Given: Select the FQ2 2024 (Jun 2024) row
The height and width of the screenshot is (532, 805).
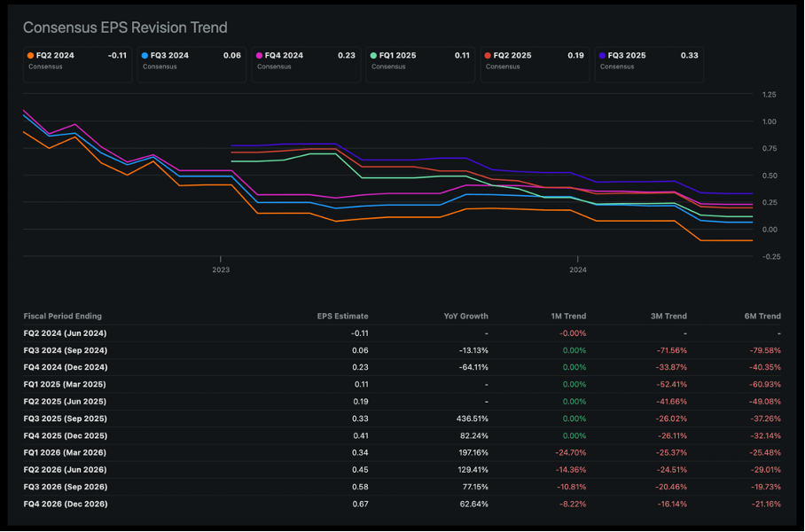Looking at the screenshot, I should point(65,333).
